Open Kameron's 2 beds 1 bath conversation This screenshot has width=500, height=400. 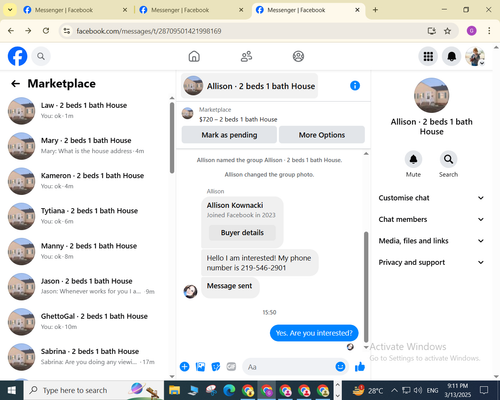[x=87, y=181]
